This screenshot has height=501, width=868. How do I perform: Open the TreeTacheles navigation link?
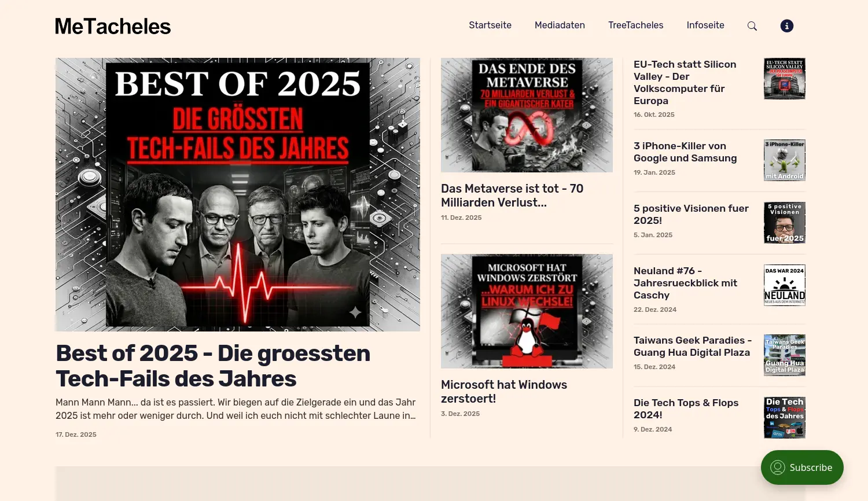coord(635,25)
